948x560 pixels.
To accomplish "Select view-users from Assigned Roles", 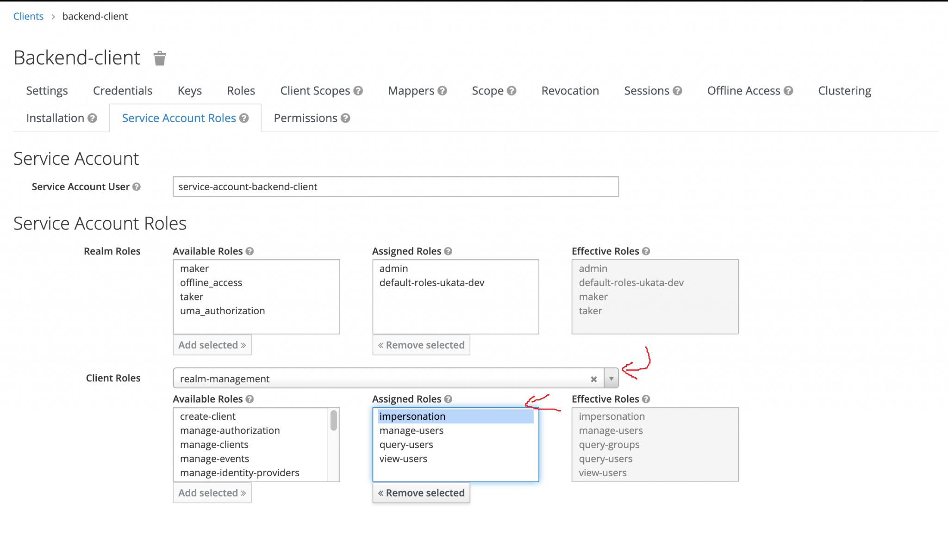I will [403, 459].
